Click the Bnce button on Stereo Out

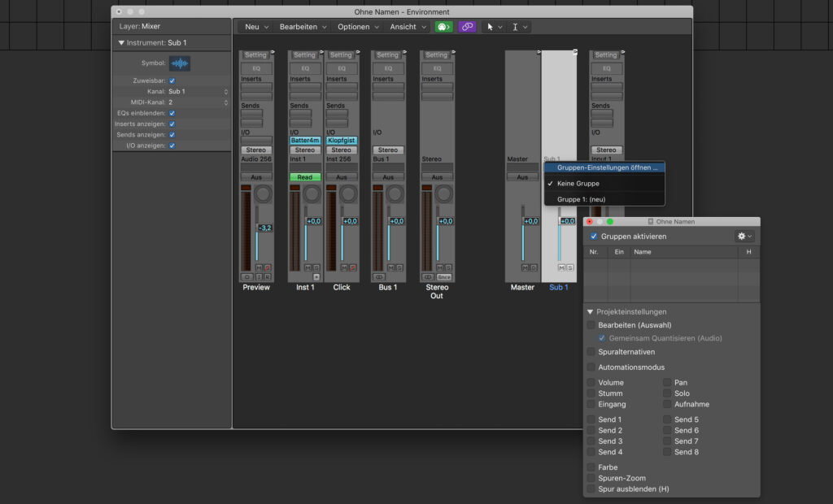pyautogui.click(x=444, y=277)
